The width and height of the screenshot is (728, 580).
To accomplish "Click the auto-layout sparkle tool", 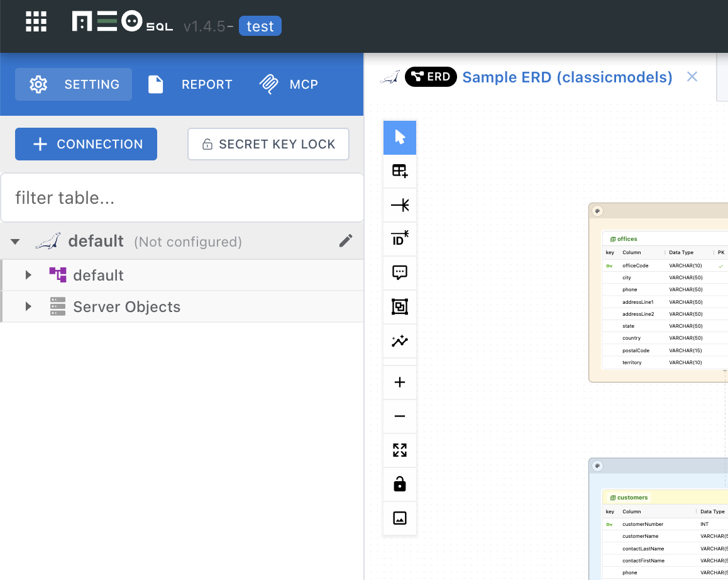I will click(x=400, y=341).
